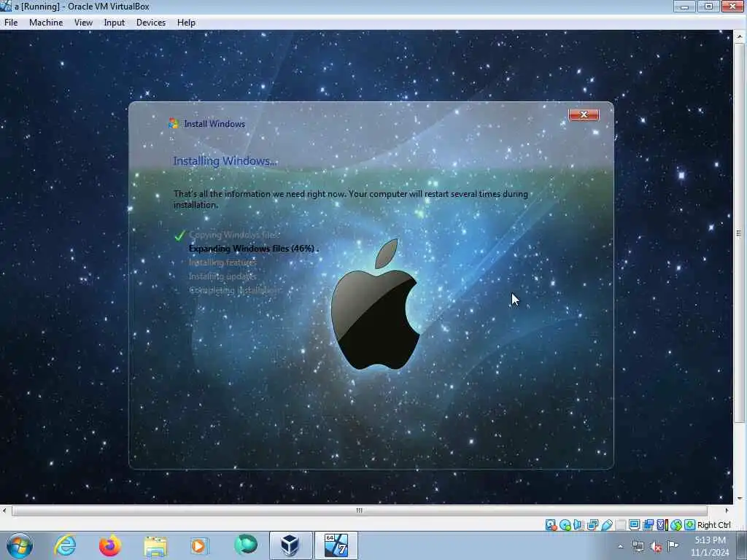Click the network adapters status icon
The height and width of the screenshot is (560, 747).
[x=592, y=525]
